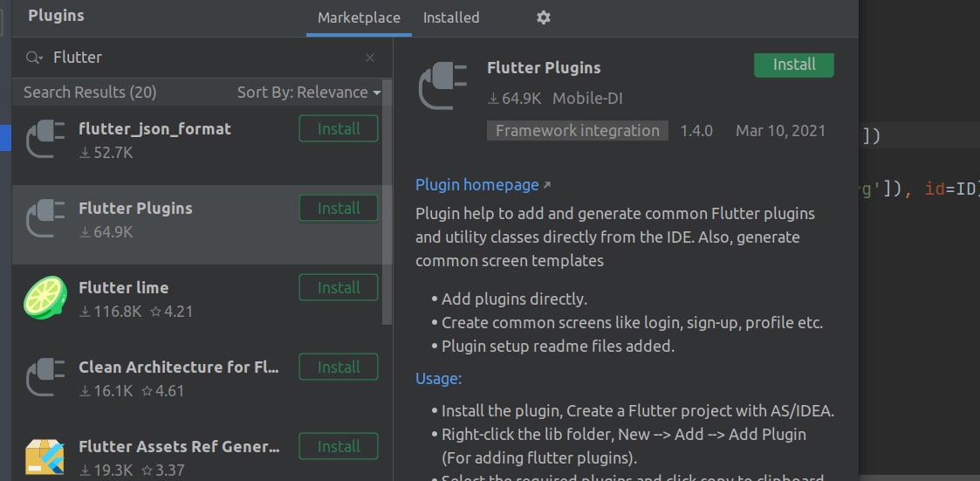Click the Usage: heading

pyautogui.click(x=439, y=379)
